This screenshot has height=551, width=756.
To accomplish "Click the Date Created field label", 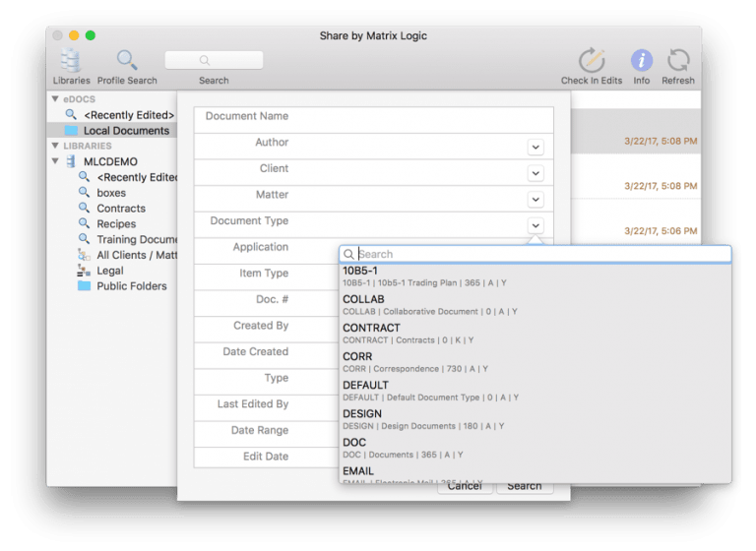I will click(x=256, y=351).
